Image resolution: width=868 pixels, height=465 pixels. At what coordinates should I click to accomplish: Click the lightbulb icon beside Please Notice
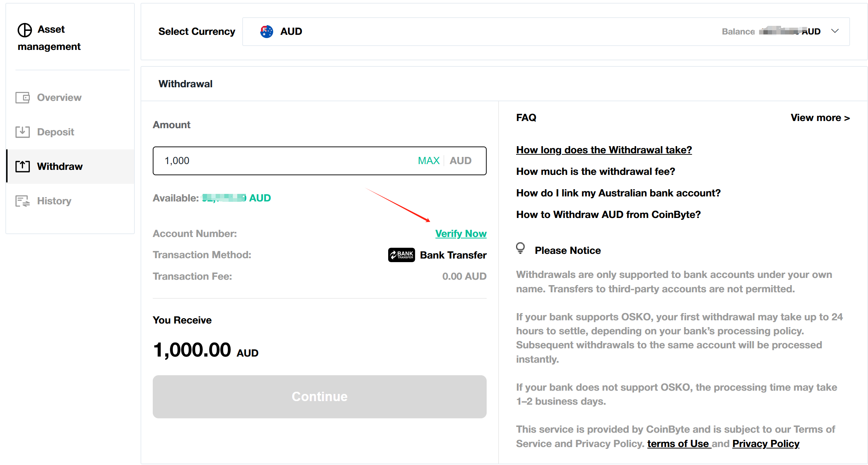point(520,248)
